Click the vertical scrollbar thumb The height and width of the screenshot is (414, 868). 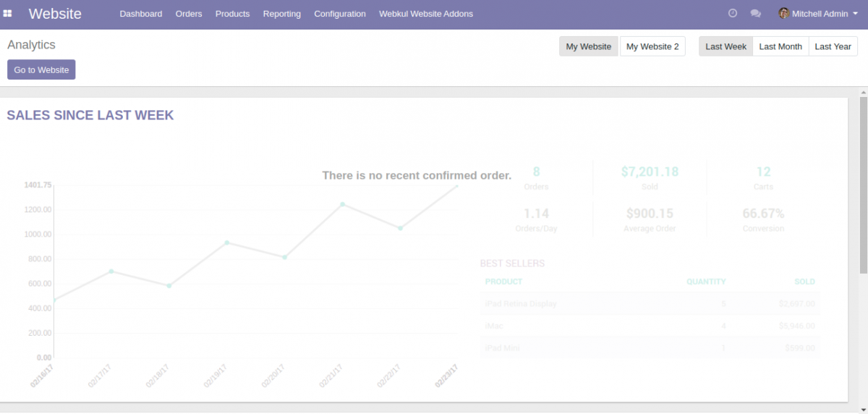click(863, 185)
